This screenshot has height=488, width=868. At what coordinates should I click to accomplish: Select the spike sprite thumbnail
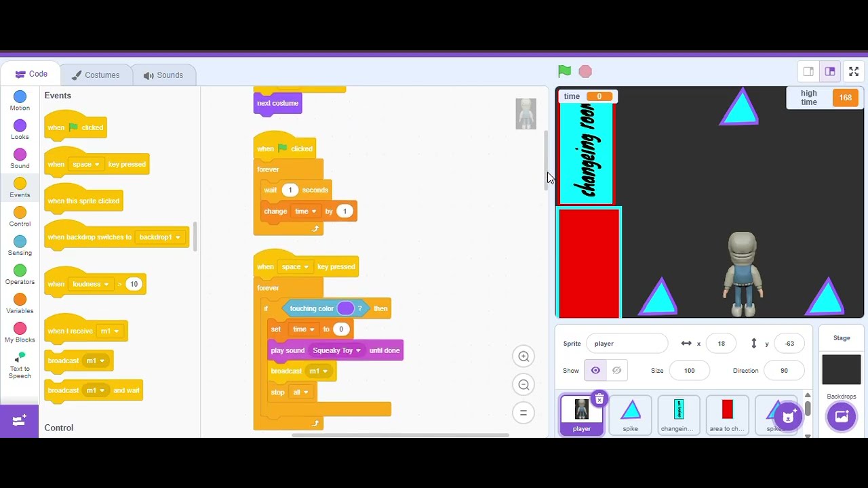click(631, 415)
